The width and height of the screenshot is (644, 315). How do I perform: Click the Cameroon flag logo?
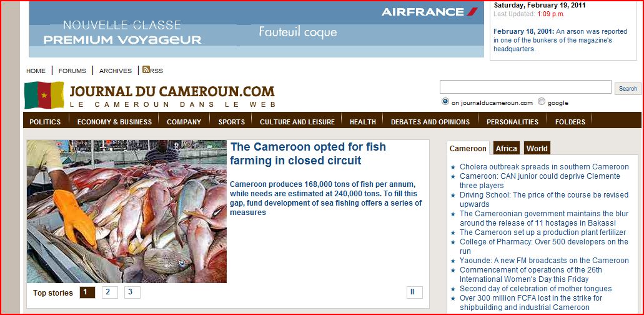pos(44,95)
